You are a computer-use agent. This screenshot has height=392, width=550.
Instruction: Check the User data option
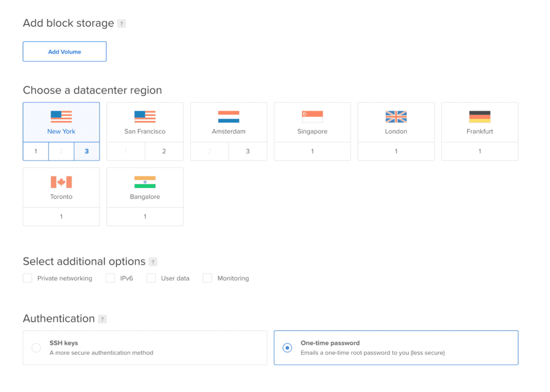(x=151, y=278)
